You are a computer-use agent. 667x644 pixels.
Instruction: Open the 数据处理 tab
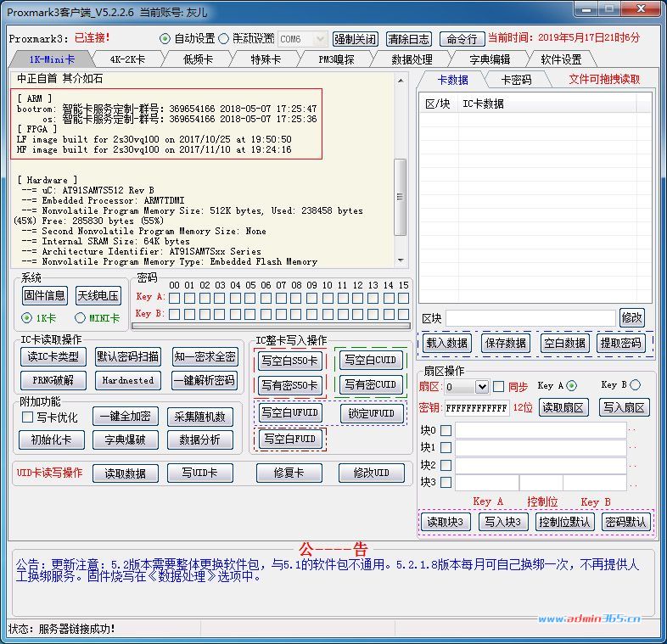pyautogui.click(x=412, y=59)
